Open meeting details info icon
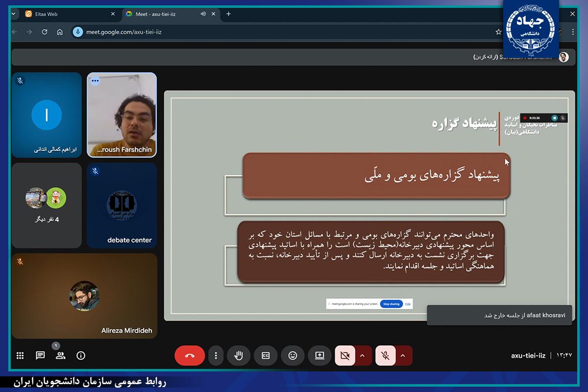The height and width of the screenshot is (392, 588). (x=81, y=356)
